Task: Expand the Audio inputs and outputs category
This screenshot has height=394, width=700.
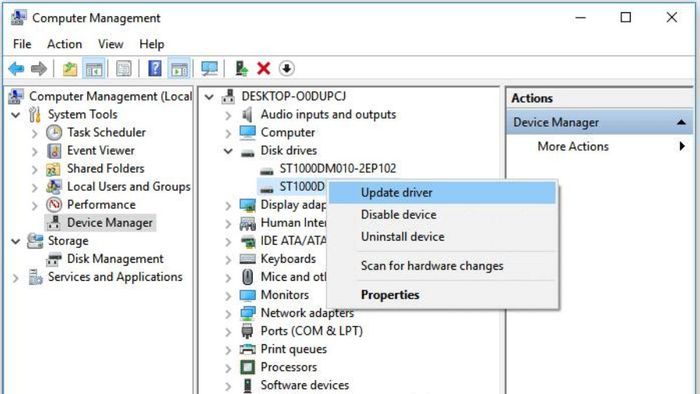Action: [228, 116]
